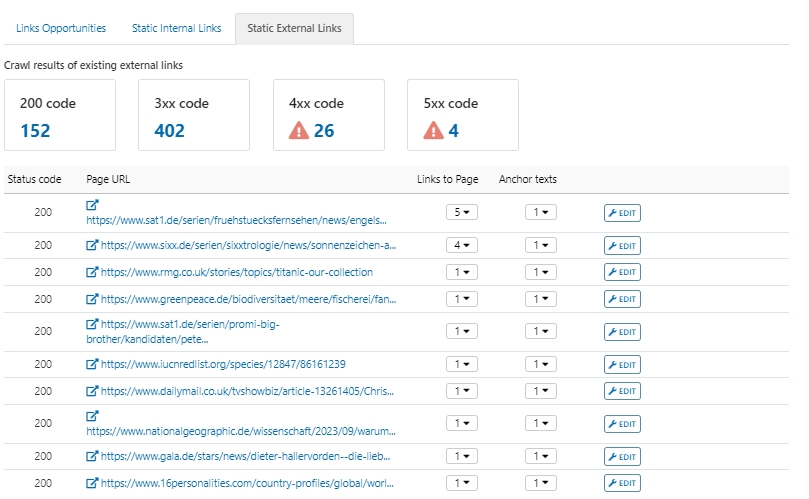The image size is (809, 499).
Task: Open the gala.de dieter-hallervorden link
Action: pyautogui.click(x=246, y=456)
